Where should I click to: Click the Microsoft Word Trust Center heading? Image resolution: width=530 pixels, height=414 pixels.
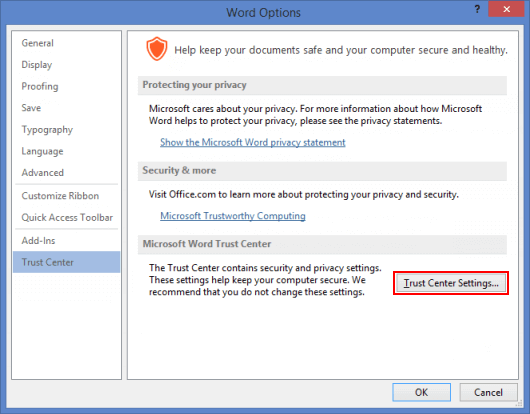(x=207, y=244)
